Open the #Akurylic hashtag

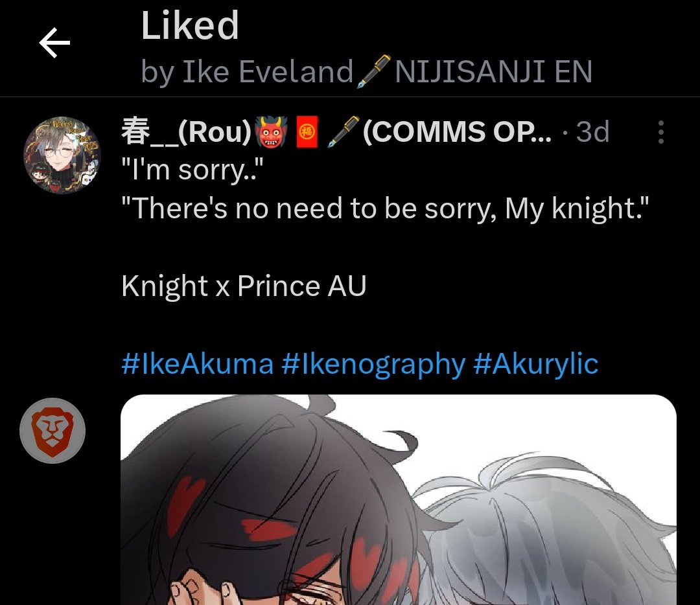click(x=535, y=363)
